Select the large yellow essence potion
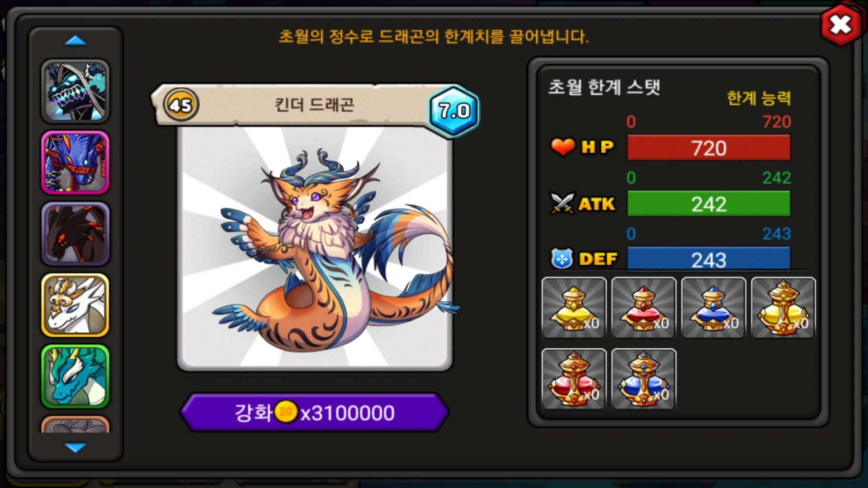 783,308
